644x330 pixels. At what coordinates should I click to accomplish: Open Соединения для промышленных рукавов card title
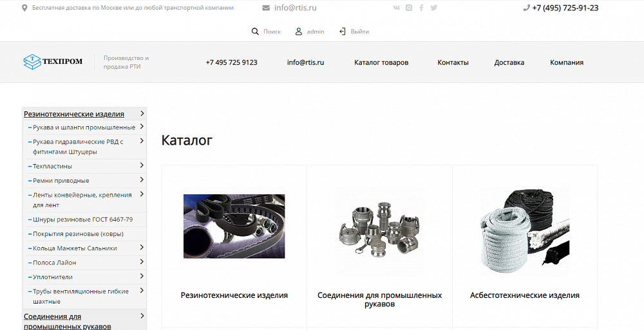[x=379, y=300]
